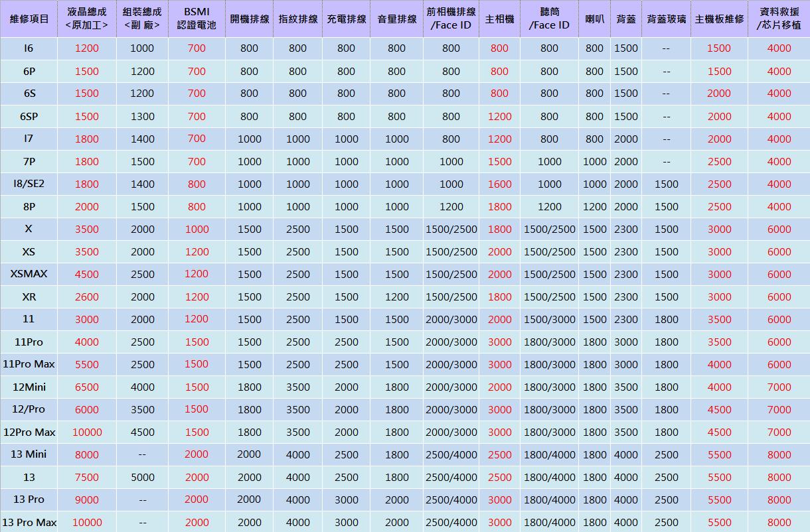
Task: Click the 8P row label
Action: click(x=29, y=206)
